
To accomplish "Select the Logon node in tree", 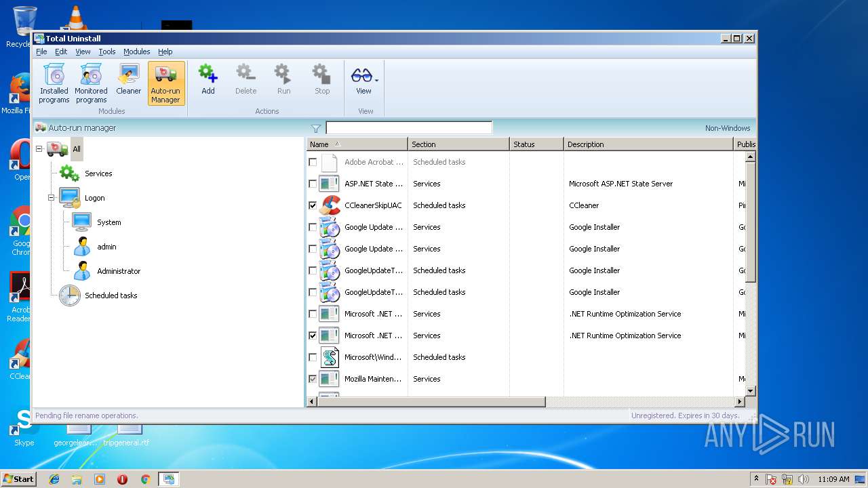I will coord(94,198).
